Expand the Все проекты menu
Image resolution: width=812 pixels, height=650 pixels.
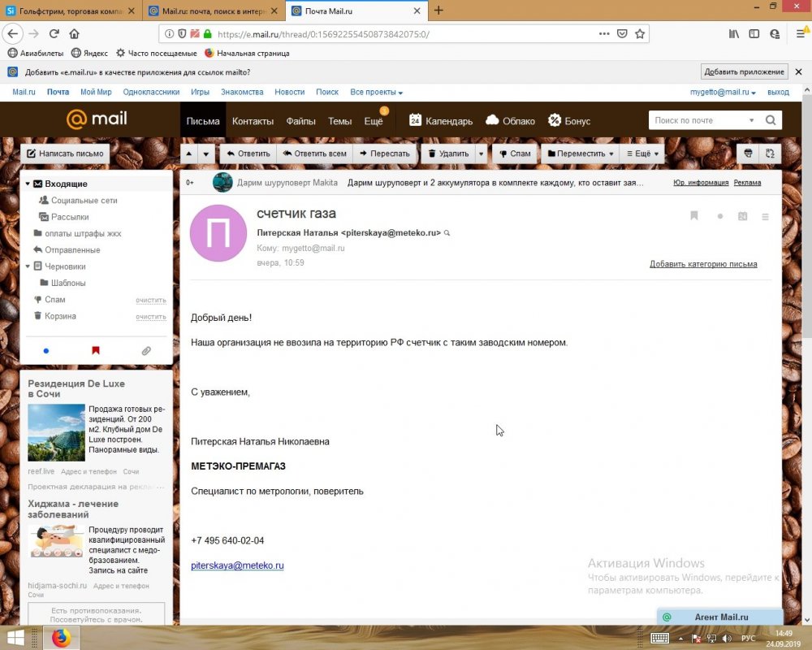pos(375,92)
